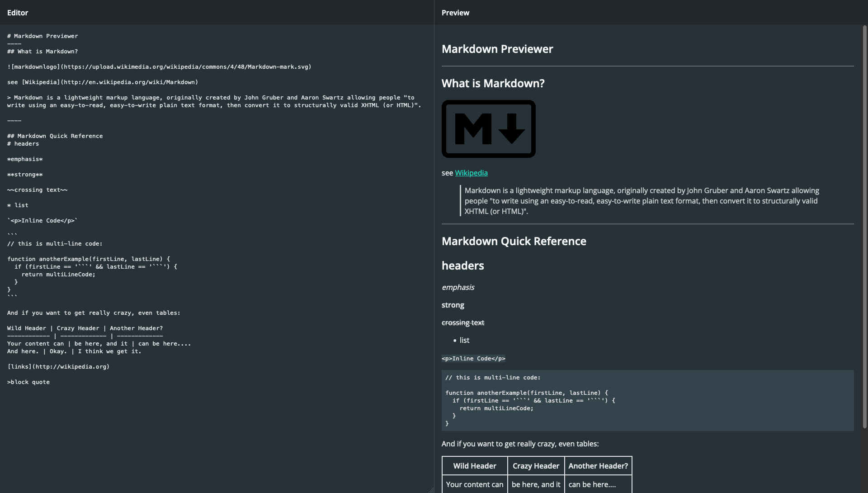This screenshot has height=493, width=868.
Task: Click the Crazy Header table cell
Action: 536,465
